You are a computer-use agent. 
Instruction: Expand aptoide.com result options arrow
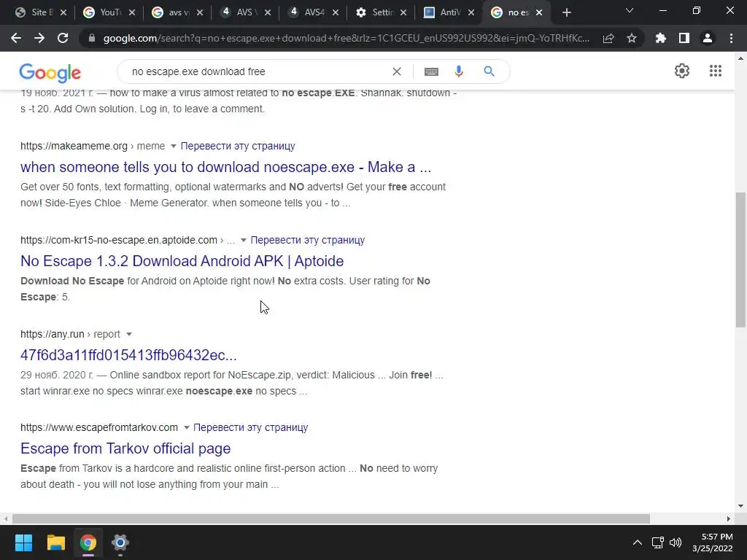[x=244, y=240]
